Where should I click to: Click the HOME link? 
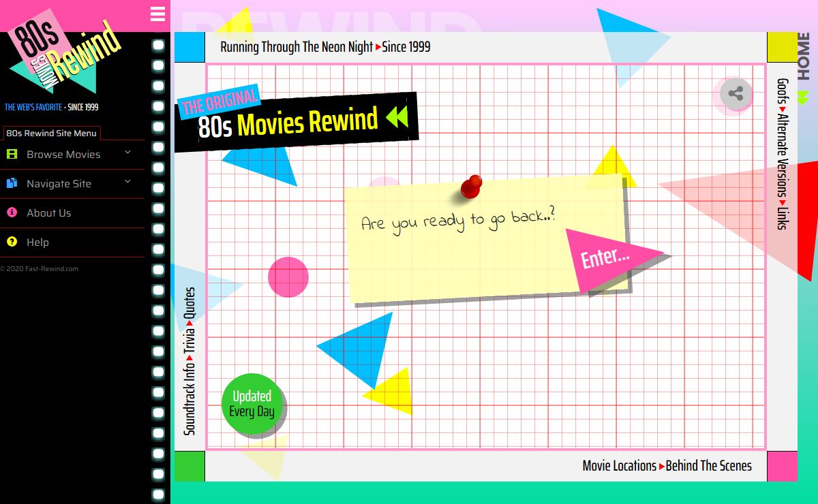[x=804, y=56]
